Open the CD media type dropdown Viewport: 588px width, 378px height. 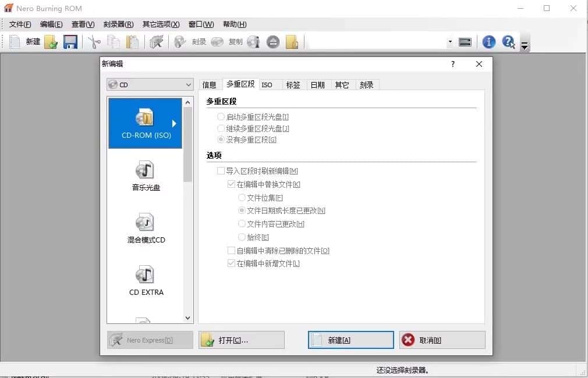click(x=187, y=84)
